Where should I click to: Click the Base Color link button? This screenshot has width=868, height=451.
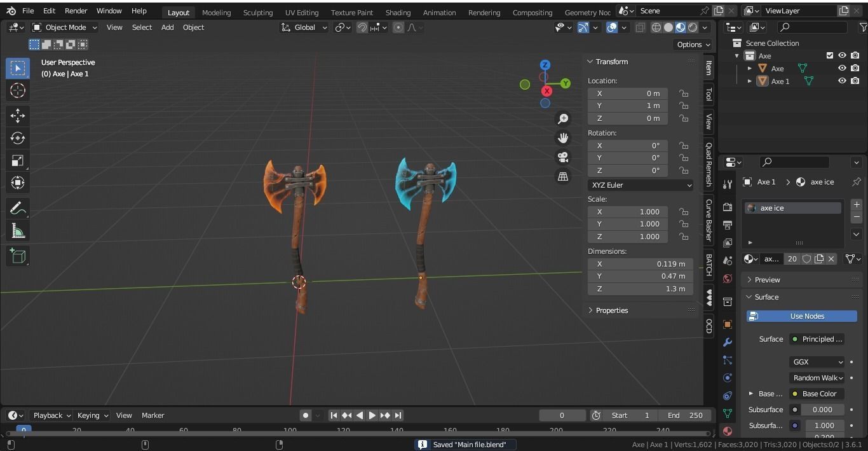(817, 394)
